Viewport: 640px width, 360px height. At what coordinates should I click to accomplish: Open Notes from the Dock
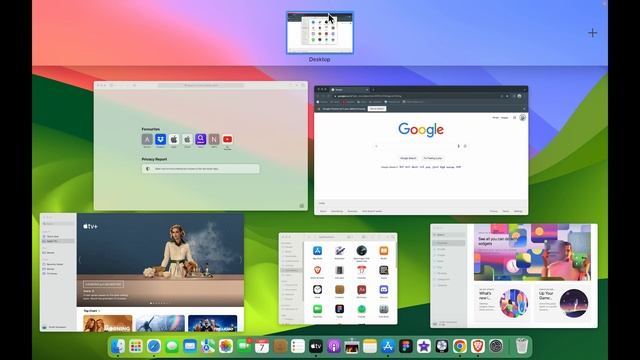click(370, 346)
